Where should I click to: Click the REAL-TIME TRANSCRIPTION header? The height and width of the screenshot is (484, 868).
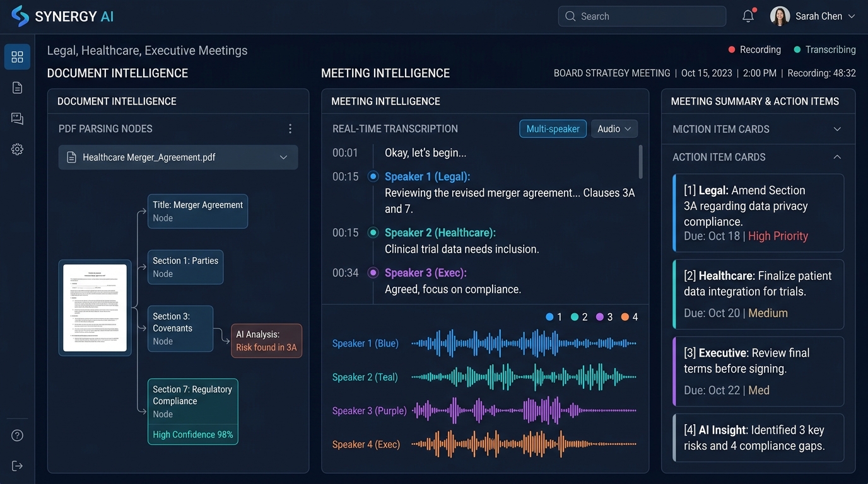(395, 129)
